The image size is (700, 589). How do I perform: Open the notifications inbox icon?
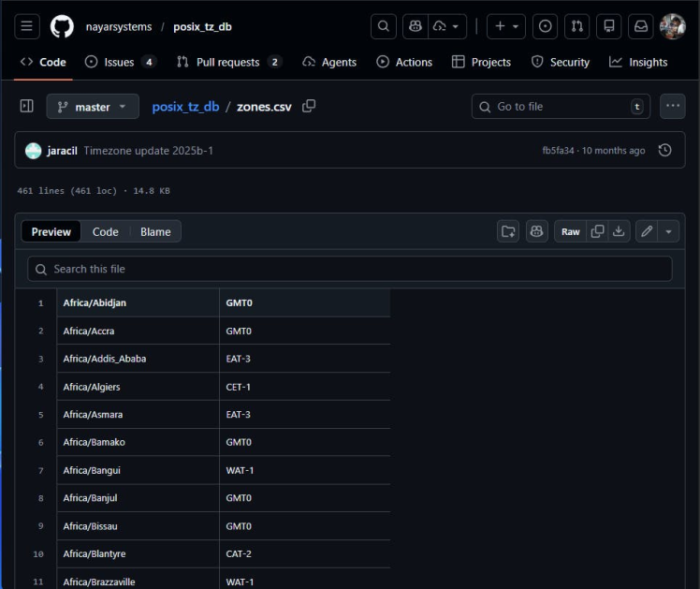641,27
